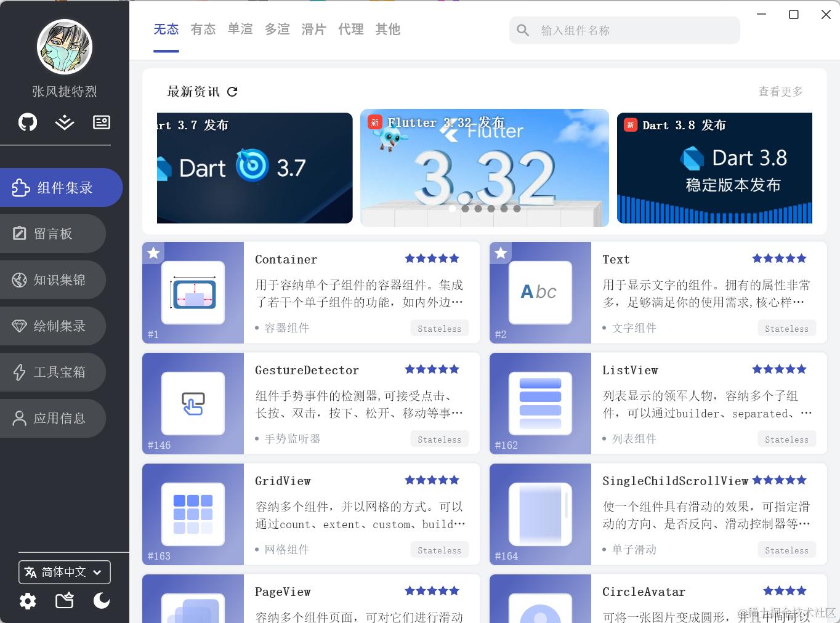840x623 pixels.
Task: Click the PageView widget icon
Action: (x=193, y=608)
